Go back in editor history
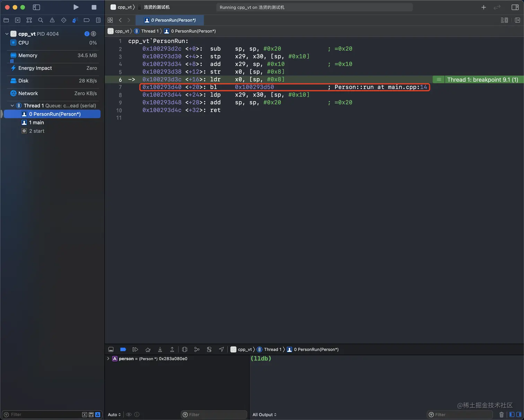 120,20
